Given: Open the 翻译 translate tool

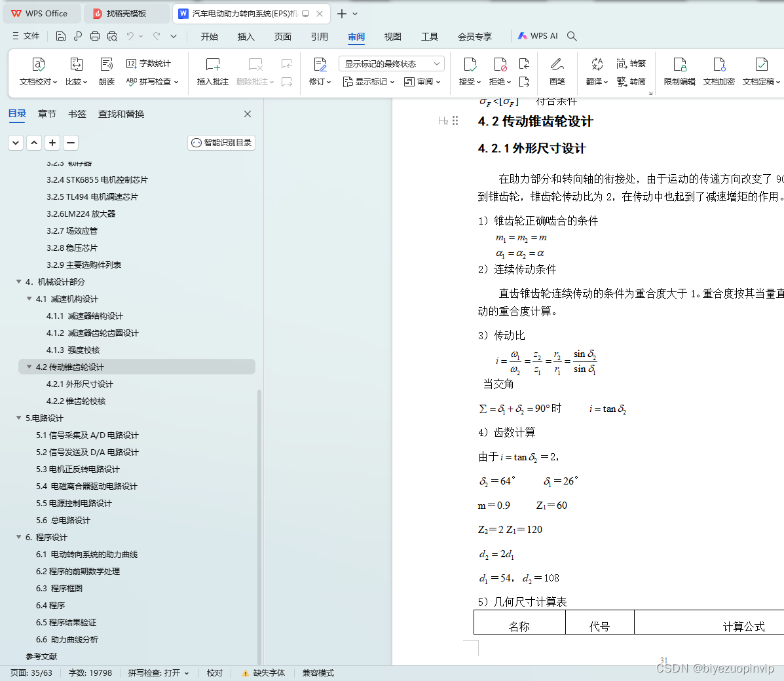Looking at the screenshot, I should [x=597, y=71].
